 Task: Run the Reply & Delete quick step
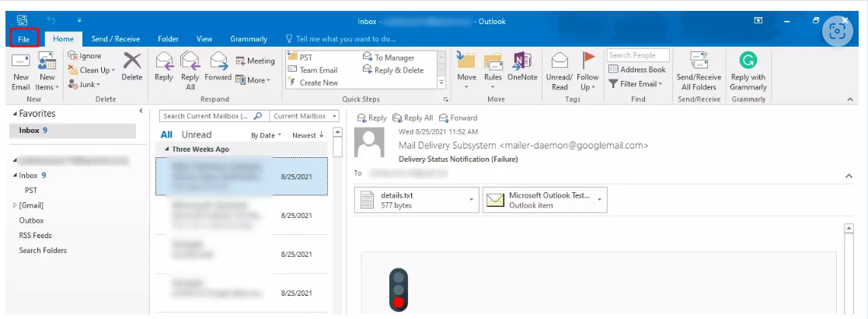[393, 70]
